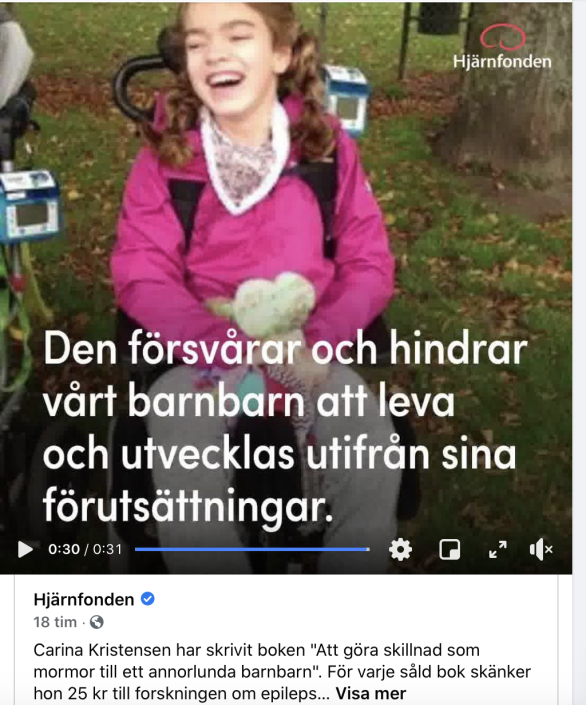Screen dimensions: 586x705
Task: Click the red brain logo in the video corner
Action: click(x=502, y=37)
